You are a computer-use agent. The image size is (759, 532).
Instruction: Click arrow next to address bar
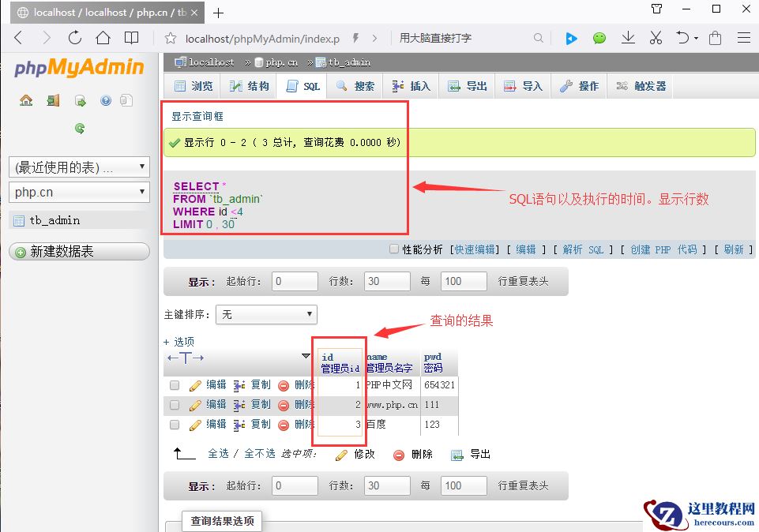374,38
